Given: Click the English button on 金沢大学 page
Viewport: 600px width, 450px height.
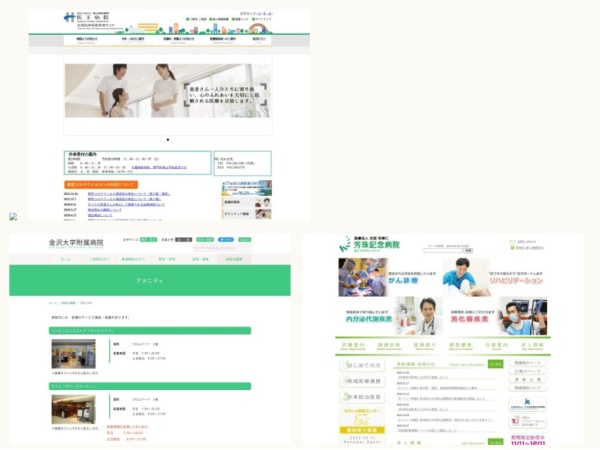Looking at the screenshot, I should 245,240.
